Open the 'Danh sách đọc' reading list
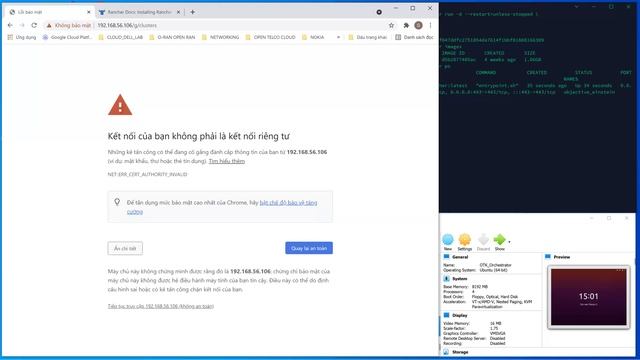This screenshot has height=360, width=640. (x=414, y=37)
